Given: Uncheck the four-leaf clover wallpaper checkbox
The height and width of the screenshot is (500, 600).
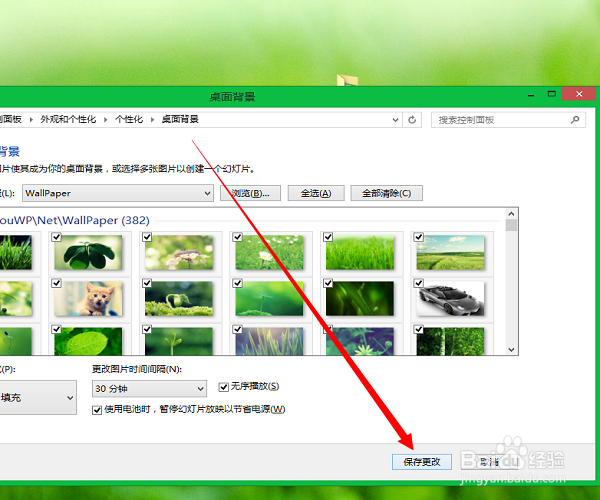Looking at the screenshot, I should [x=56, y=237].
